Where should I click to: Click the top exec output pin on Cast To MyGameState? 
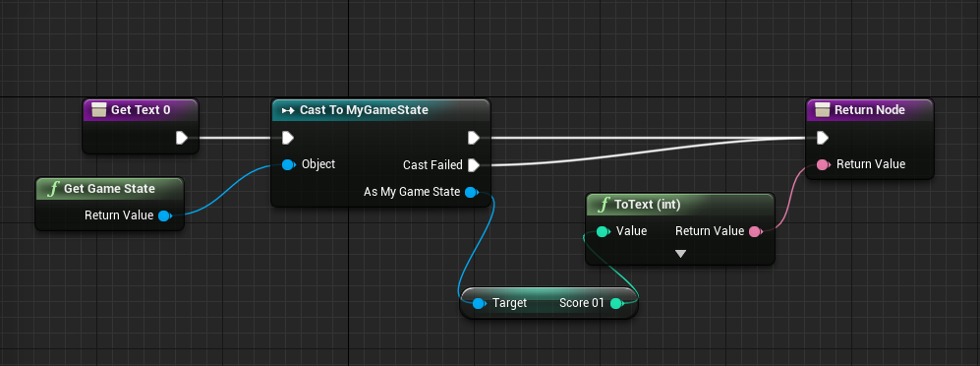click(473, 138)
